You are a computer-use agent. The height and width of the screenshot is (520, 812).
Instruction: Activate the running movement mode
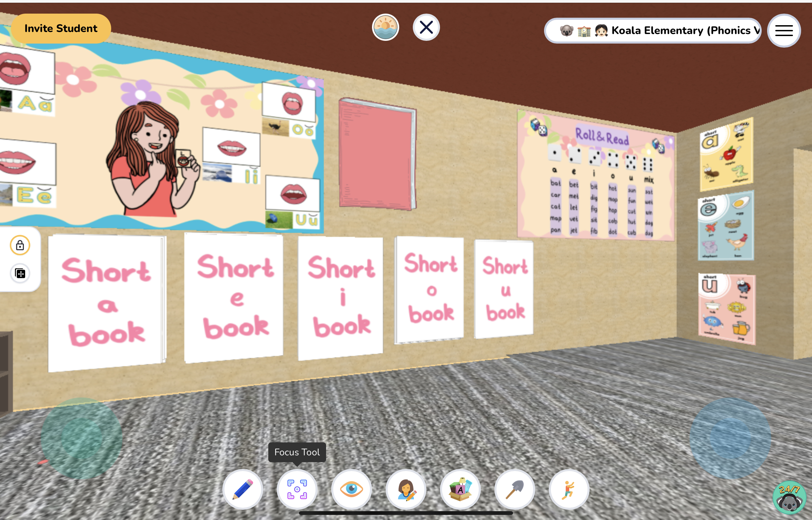(x=569, y=489)
